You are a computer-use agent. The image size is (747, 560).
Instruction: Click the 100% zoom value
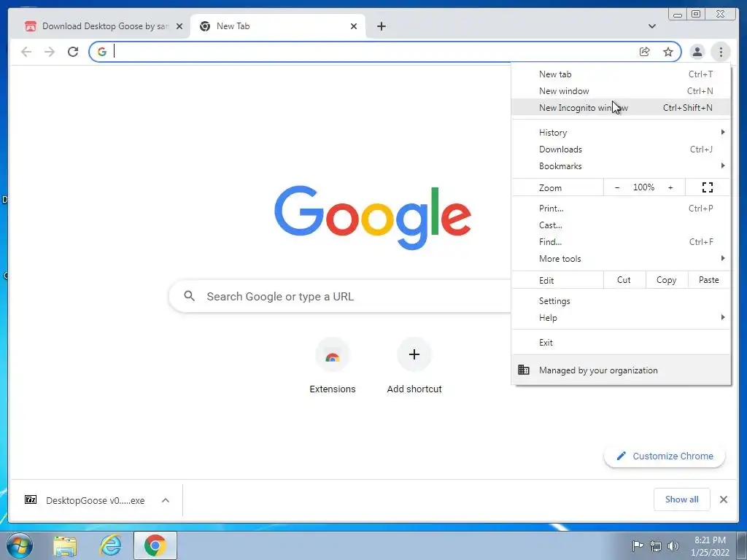(x=643, y=187)
